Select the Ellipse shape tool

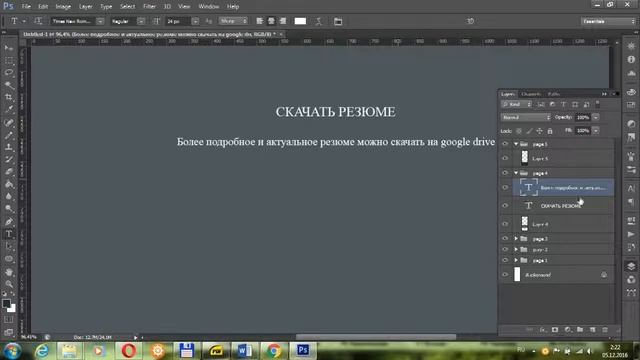click(x=9, y=259)
